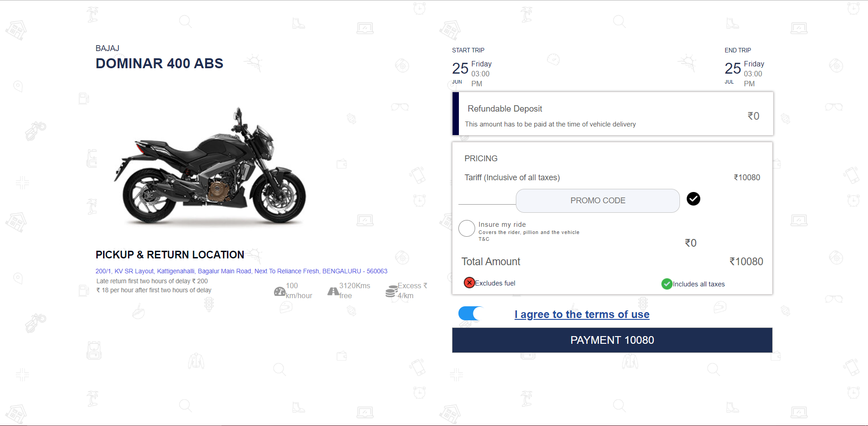Click the Dominar 400 ABS bike image

coord(210,166)
